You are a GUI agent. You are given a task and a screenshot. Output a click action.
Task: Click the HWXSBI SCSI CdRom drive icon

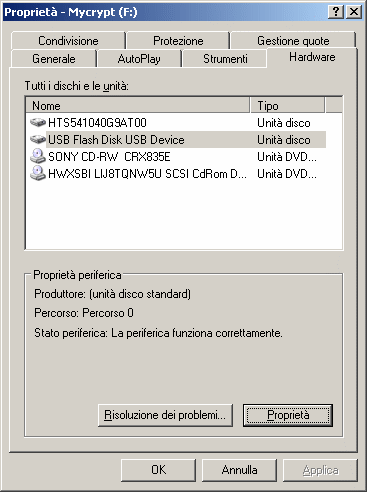[x=38, y=173]
